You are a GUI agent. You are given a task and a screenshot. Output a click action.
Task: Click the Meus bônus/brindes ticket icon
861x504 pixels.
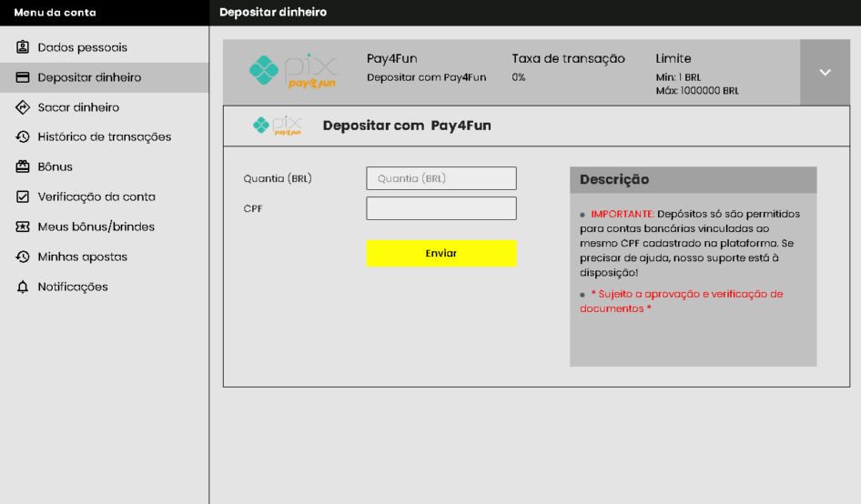pyautogui.click(x=23, y=227)
